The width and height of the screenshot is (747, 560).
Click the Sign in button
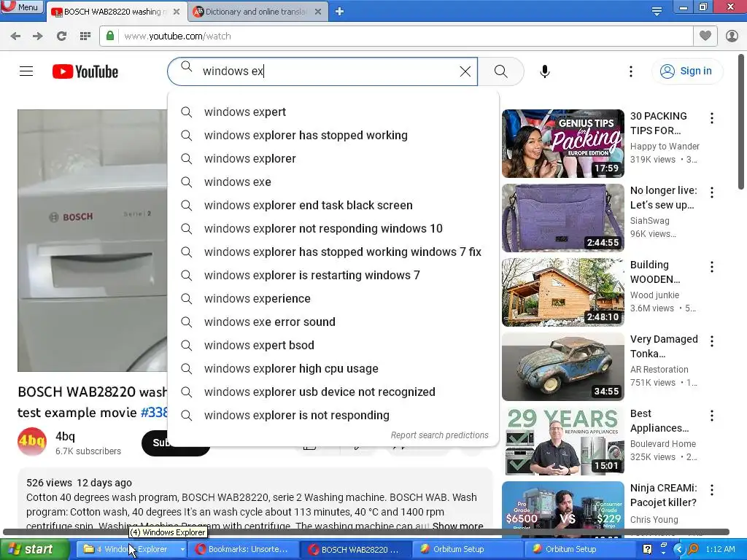click(x=686, y=71)
